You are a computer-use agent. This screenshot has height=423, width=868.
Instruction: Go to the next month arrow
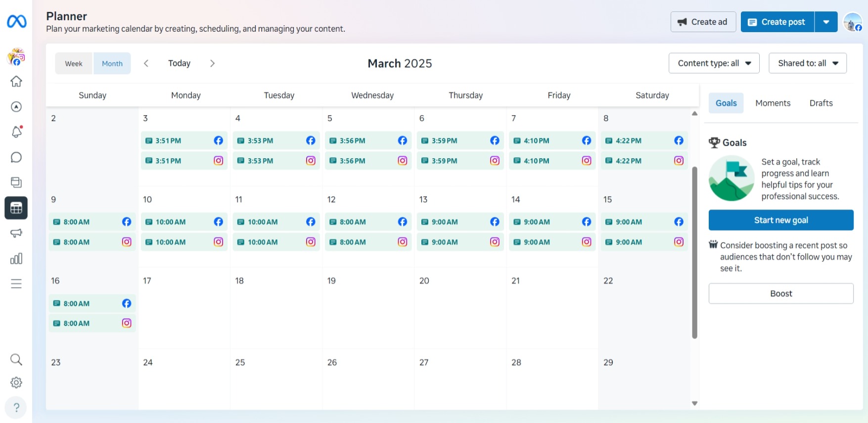[x=213, y=63]
